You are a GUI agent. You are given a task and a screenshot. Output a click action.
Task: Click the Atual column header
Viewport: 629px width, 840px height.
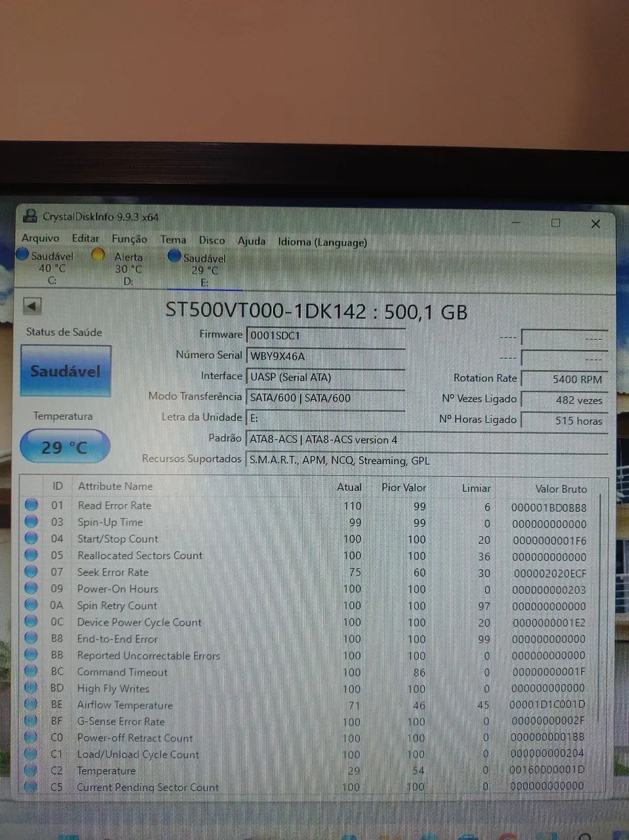point(349,487)
